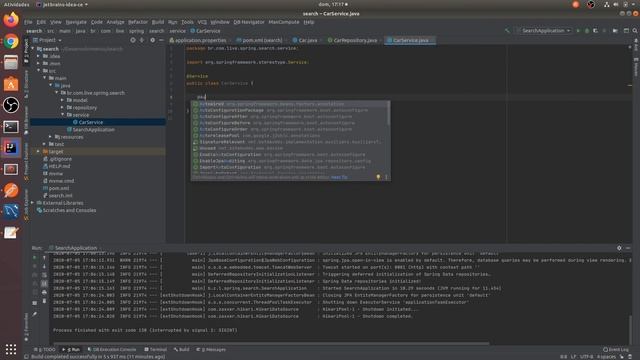Open the Analyze menu

(x=115, y=22)
